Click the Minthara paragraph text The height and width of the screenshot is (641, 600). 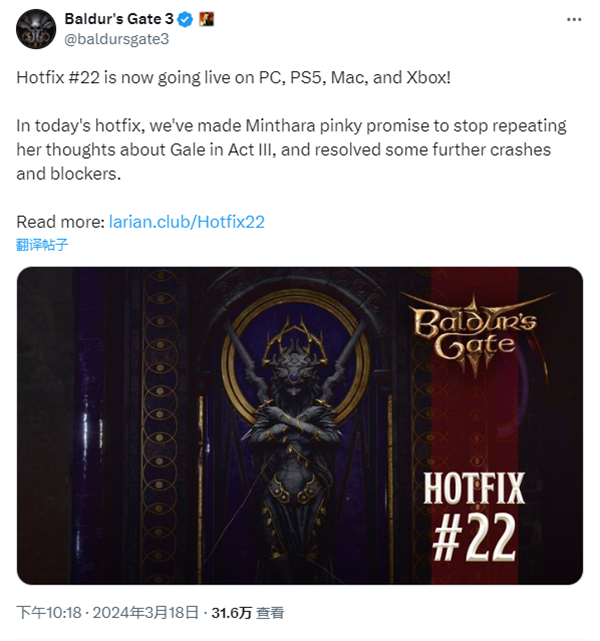click(x=291, y=150)
